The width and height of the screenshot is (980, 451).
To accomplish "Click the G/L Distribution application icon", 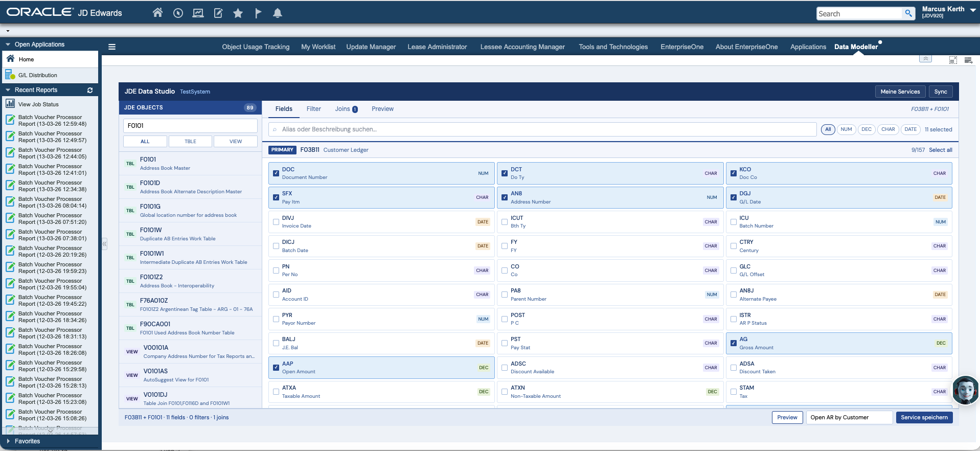I will click(x=10, y=75).
